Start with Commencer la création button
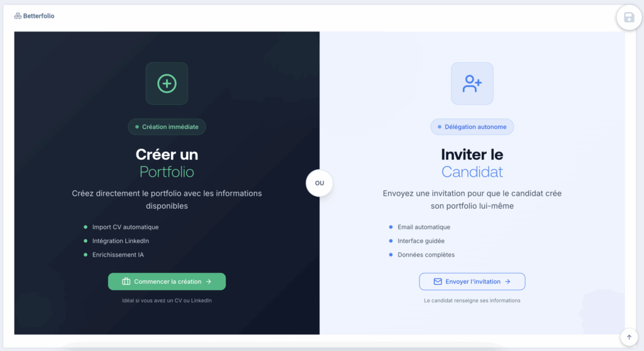644x351 pixels. (x=167, y=282)
